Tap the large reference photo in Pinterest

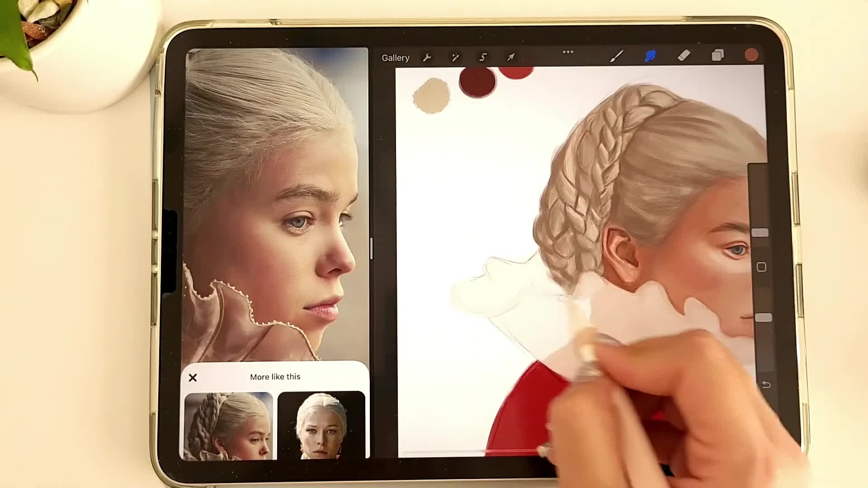pyautogui.click(x=276, y=204)
